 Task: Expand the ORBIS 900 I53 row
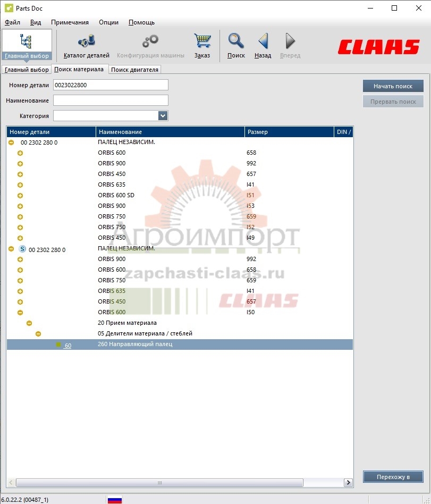[x=20, y=206]
